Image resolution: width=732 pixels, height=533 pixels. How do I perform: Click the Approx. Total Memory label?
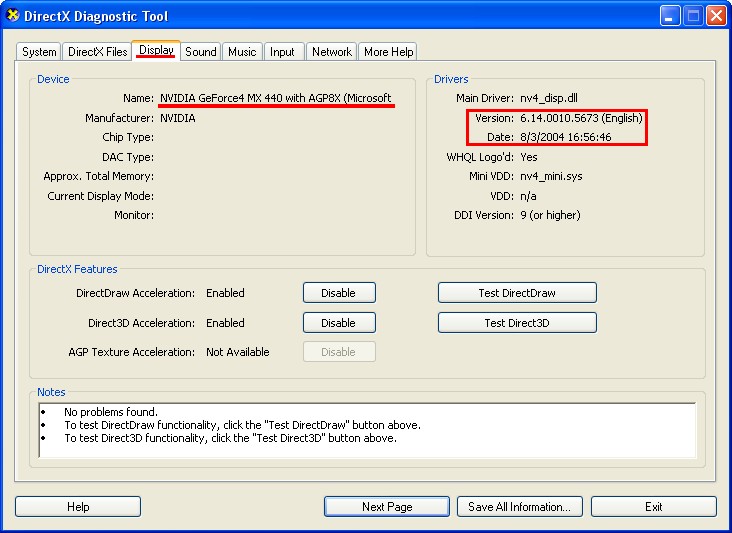pyautogui.click(x=99, y=176)
